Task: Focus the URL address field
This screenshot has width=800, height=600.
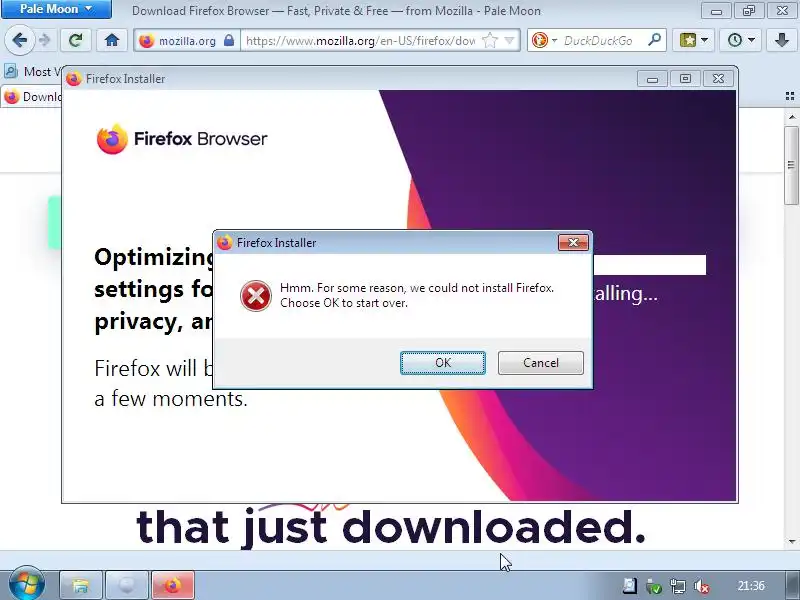Action: 360,41
